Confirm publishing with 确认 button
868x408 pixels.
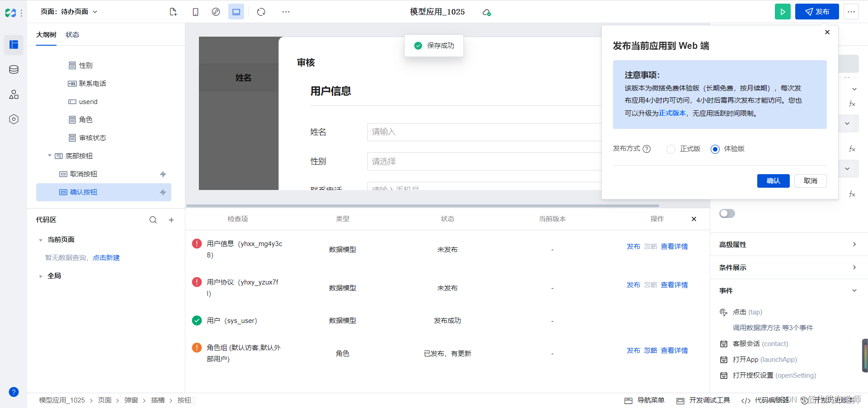pyautogui.click(x=773, y=181)
